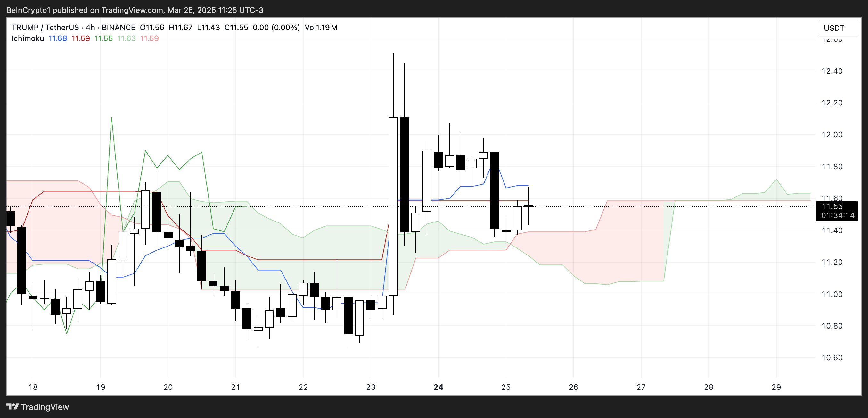868x418 pixels.
Task: Click the red 11.59 Ichimoku value
Action: [x=80, y=38]
